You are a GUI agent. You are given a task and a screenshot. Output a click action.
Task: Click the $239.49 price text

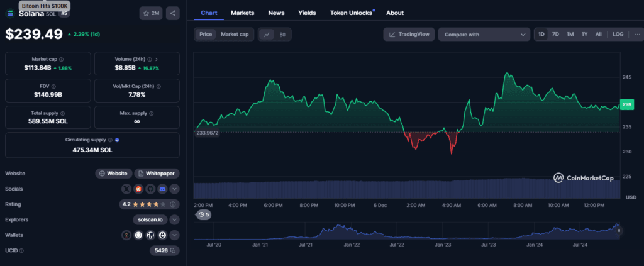[34, 34]
